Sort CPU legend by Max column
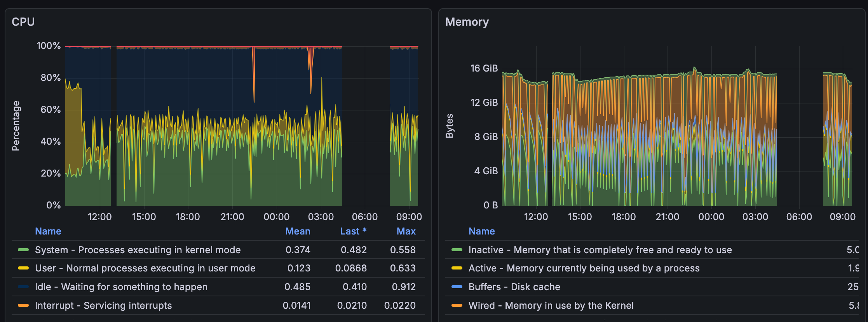 (x=406, y=231)
